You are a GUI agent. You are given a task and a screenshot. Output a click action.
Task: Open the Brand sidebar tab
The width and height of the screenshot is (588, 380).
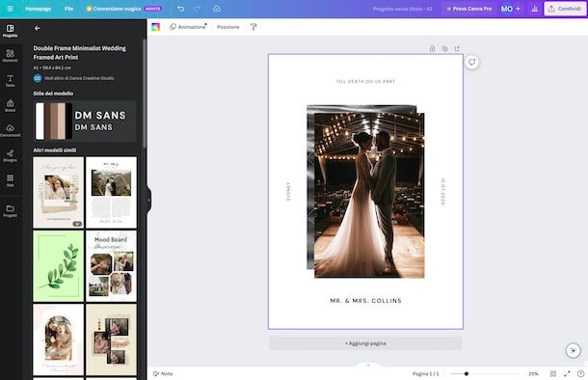point(11,105)
